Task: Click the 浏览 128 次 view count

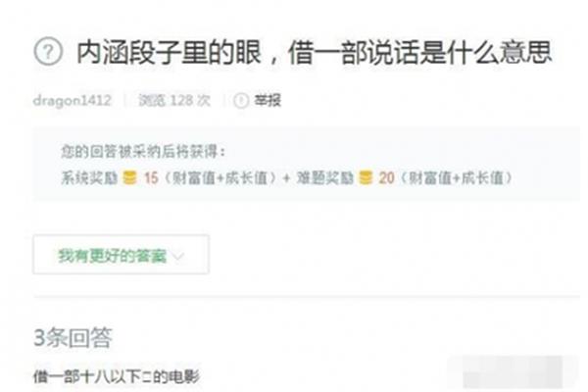Action: tap(174, 101)
